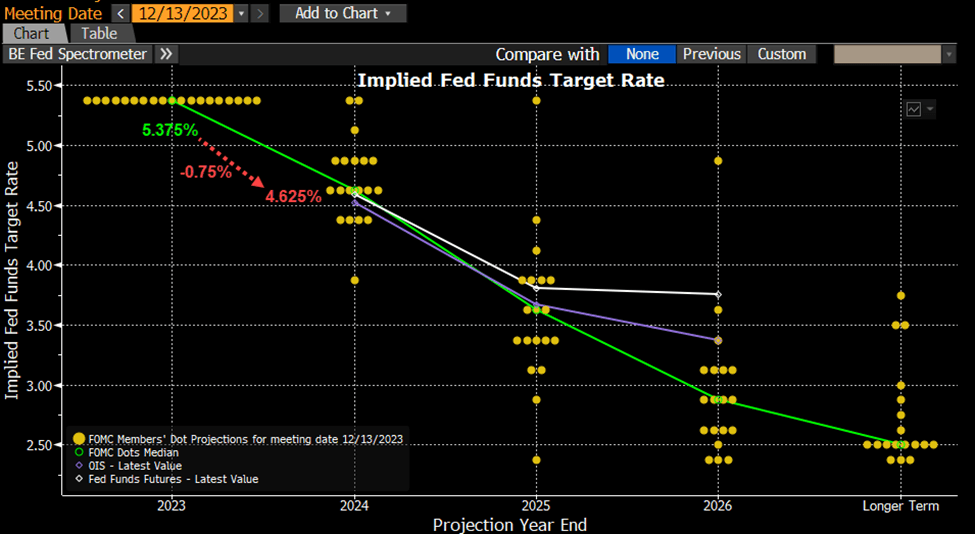Click the 2024 FOMC median dot on green line

pos(354,190)
